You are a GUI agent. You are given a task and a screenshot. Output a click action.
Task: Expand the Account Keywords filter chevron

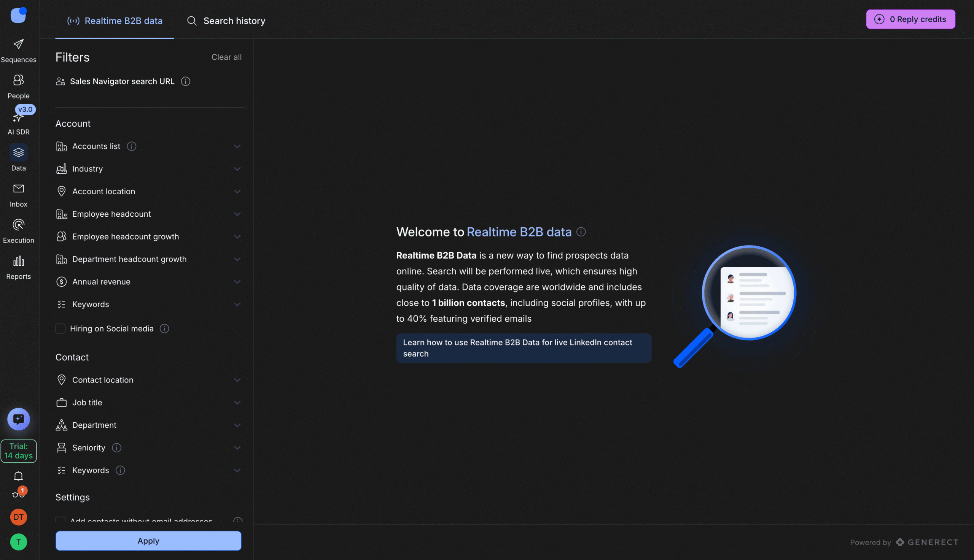click(x=237, y=305)
